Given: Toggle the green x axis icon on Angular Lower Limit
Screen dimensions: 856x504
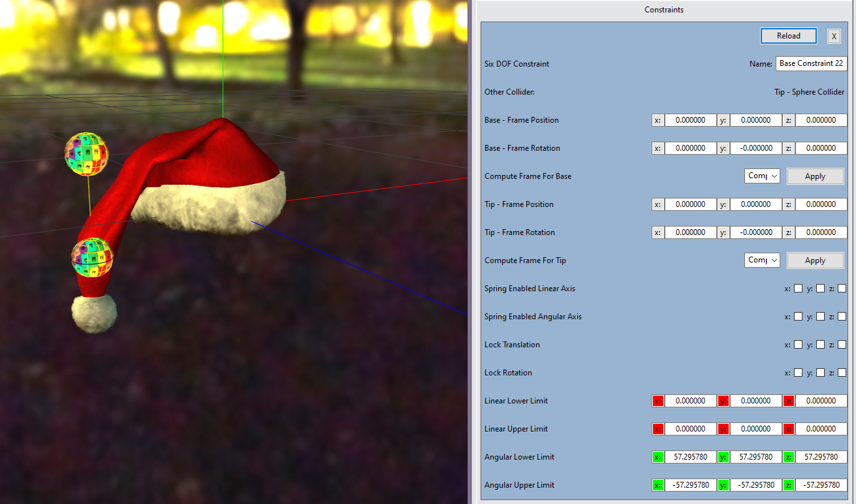Looking at the screenshot, I should point(658,457).
